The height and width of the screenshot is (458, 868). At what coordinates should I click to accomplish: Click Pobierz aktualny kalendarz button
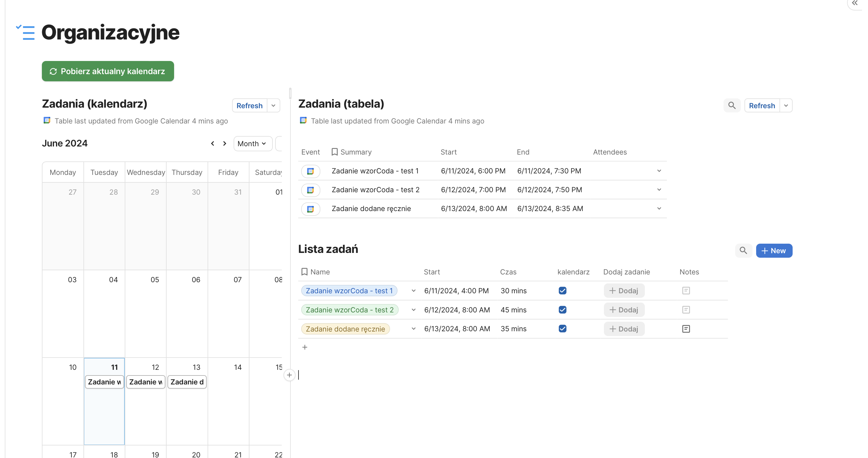click(x=108, y=71)
